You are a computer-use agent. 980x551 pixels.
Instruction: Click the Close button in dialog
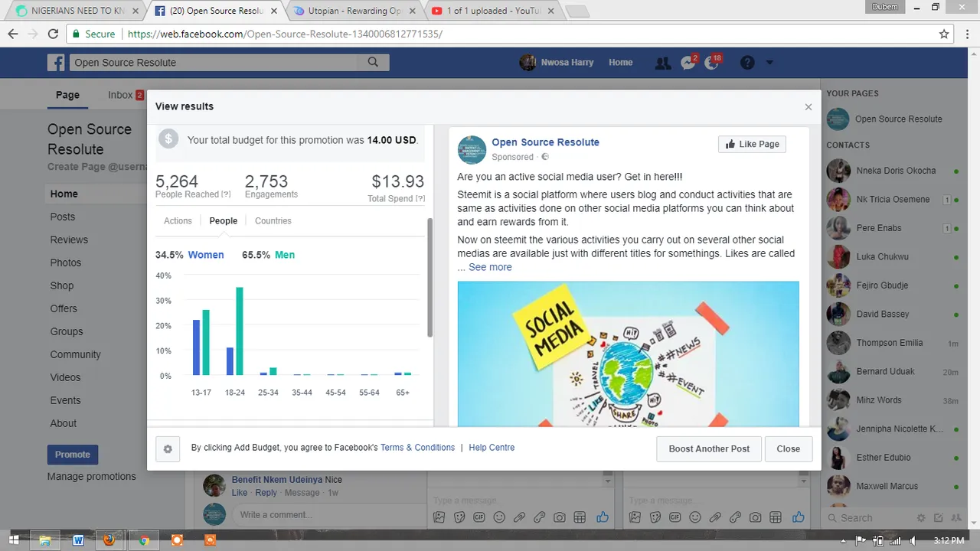coord(789,449)
